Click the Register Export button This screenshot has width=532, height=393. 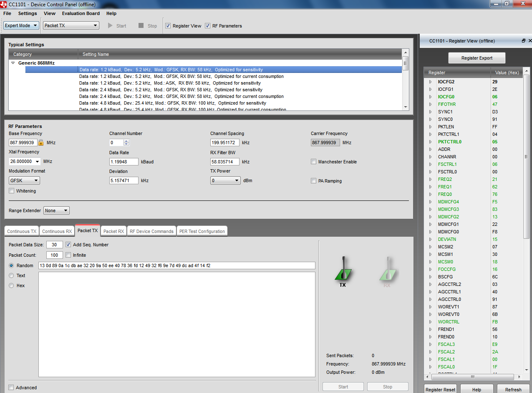[477, 58]
